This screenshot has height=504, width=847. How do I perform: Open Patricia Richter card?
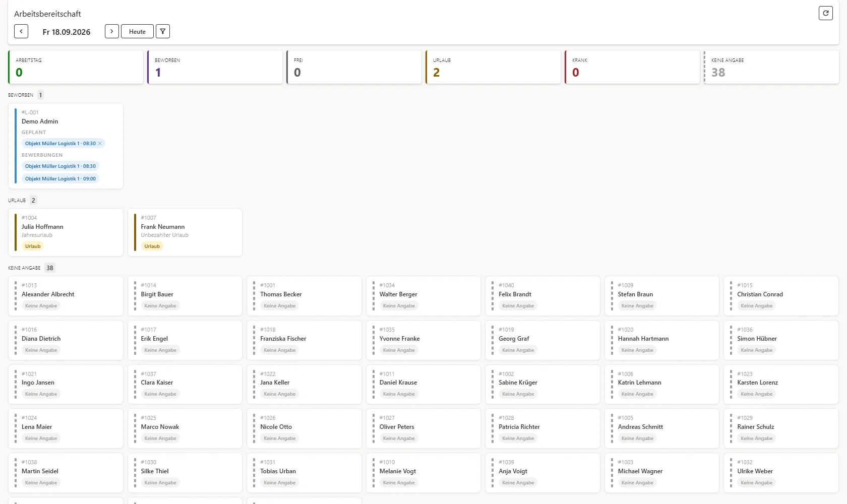coord(542,428)
